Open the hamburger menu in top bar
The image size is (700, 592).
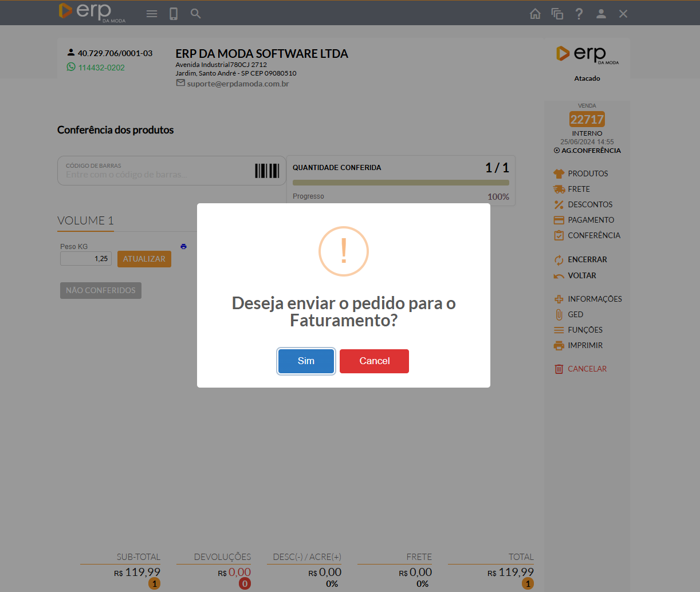click(152, 14)
